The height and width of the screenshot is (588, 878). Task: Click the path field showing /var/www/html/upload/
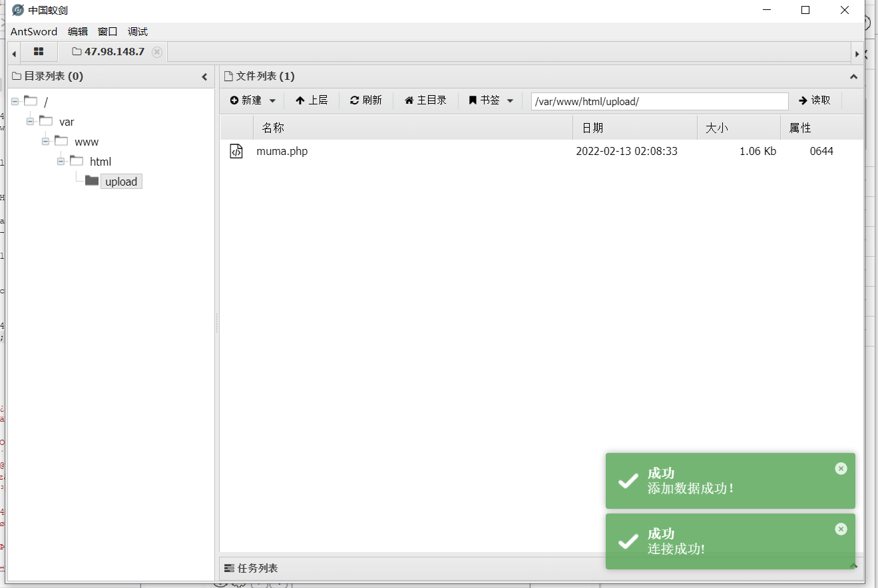660,101
